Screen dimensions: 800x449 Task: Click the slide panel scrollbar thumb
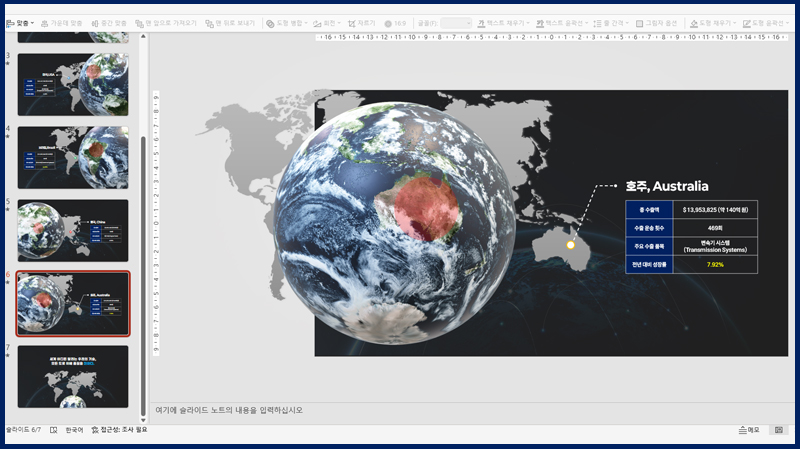click(143, 276)
